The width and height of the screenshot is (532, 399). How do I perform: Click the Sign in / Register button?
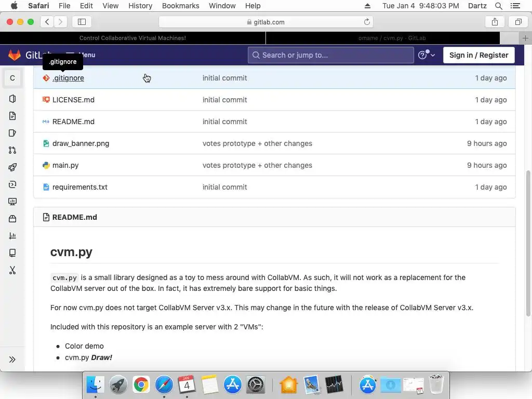pos(478,55)
